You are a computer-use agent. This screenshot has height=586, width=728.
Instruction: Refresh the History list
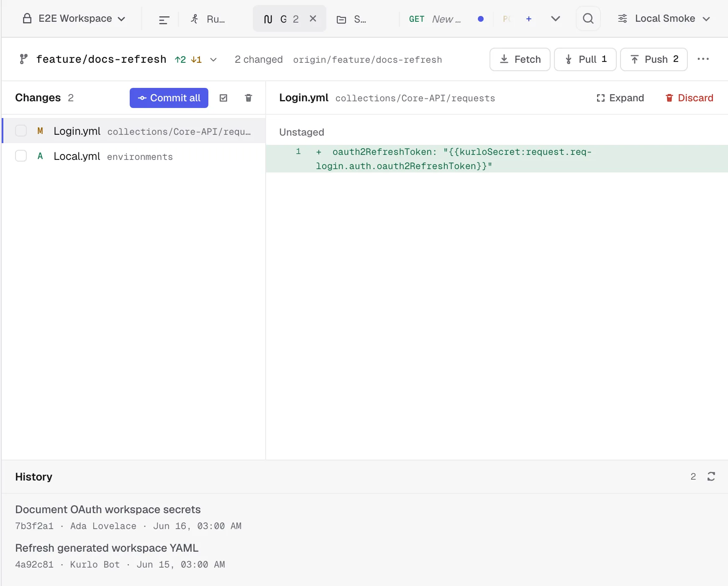[711, 476]
